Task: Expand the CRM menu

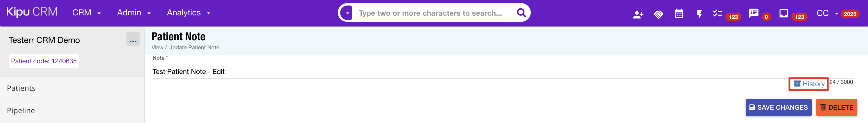Action: (x=86, y=13)
